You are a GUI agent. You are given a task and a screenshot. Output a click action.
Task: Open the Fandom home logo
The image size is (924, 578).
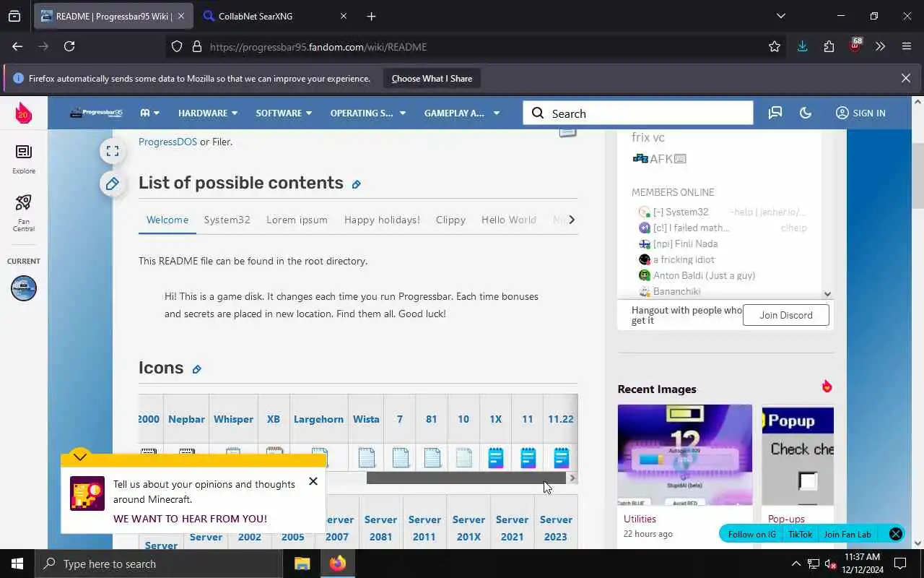tap(24, 113)
